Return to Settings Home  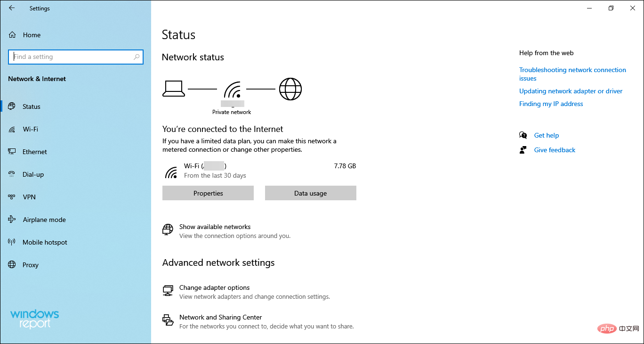pyautogui.click(x=31, y=34)
